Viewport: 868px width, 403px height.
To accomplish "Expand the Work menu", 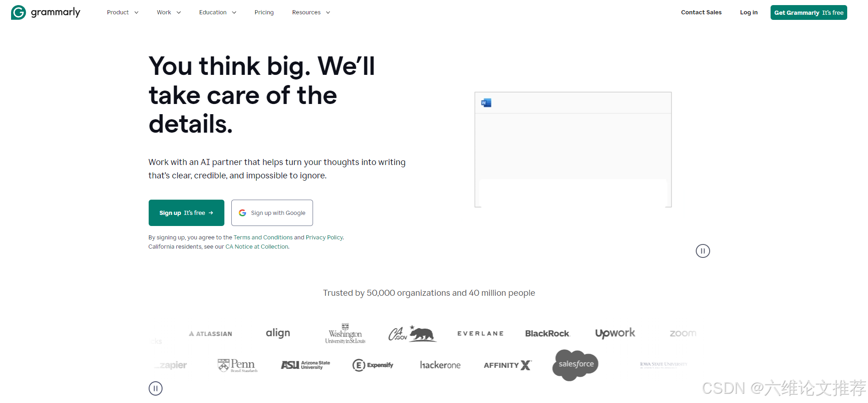I will (169, 12).
